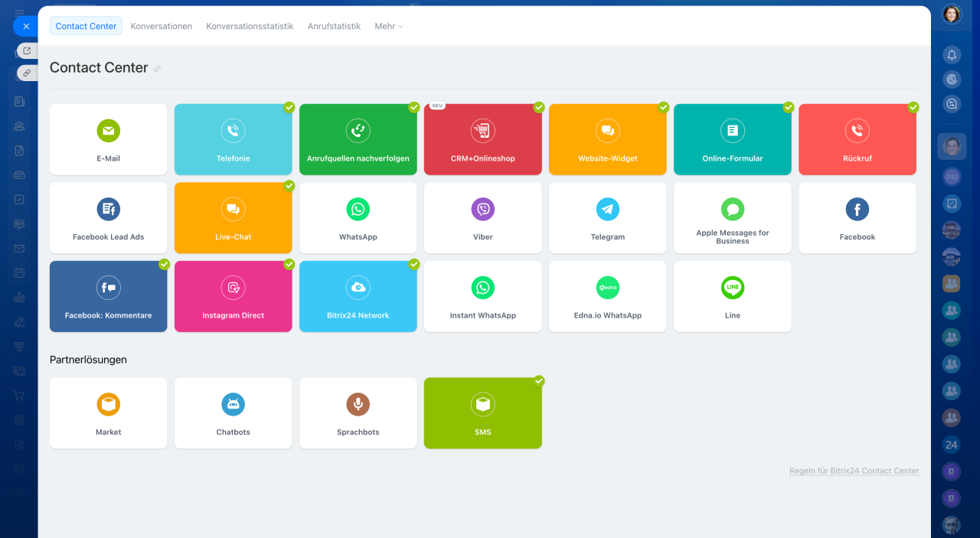Viewport: 980px width, 538px height.
Task: Expand the Mehr dropdown menu
Action: [388, 26]
